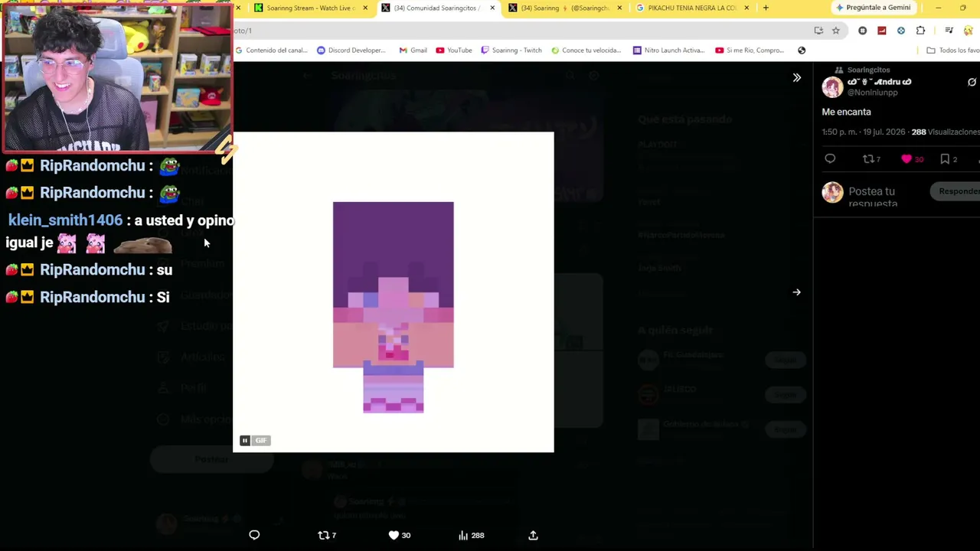The width and height of the screenshot is (980, 551).
Task: Open the @Noniniunpp handle link
Action: 872,93
